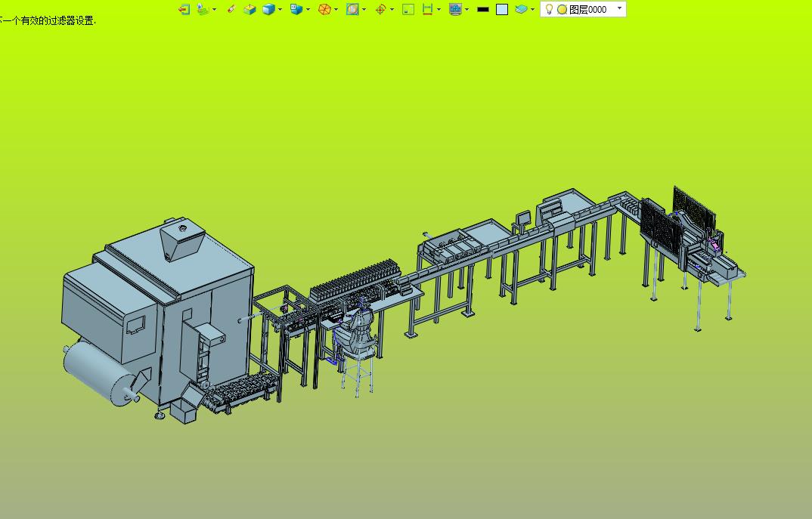
Task: Select the eraser tool icon
Action: pyautogui.click(x=231, y=9)
